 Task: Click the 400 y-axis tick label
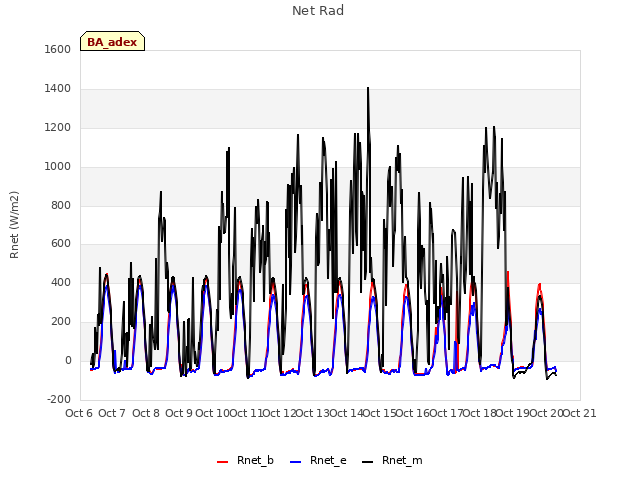[61, 282]
